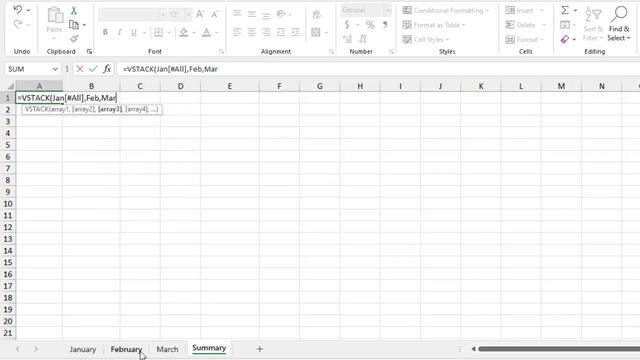Click the Orientation text angle icon
This screenshot has height=360, width=640.
coord(281,14)
